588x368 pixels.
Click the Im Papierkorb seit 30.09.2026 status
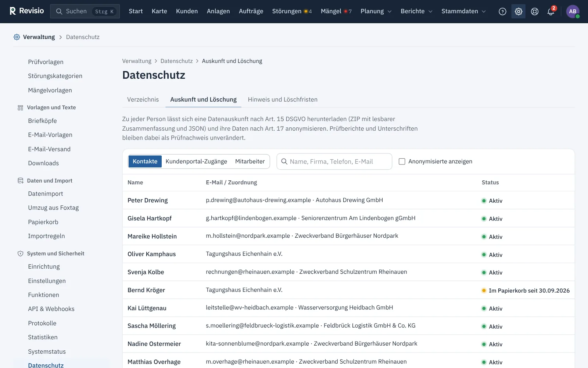click(526, 290)
